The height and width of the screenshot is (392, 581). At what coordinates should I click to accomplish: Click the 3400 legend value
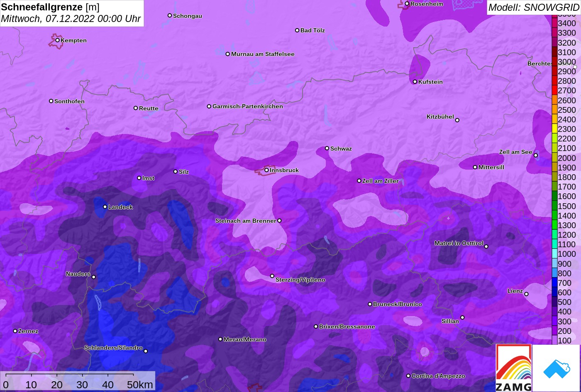point(567,24)
